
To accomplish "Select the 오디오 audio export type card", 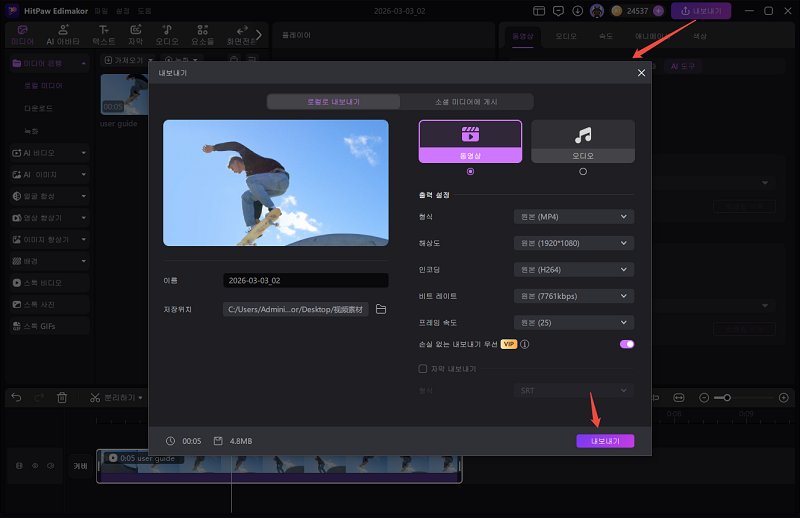I will point(582,141).
